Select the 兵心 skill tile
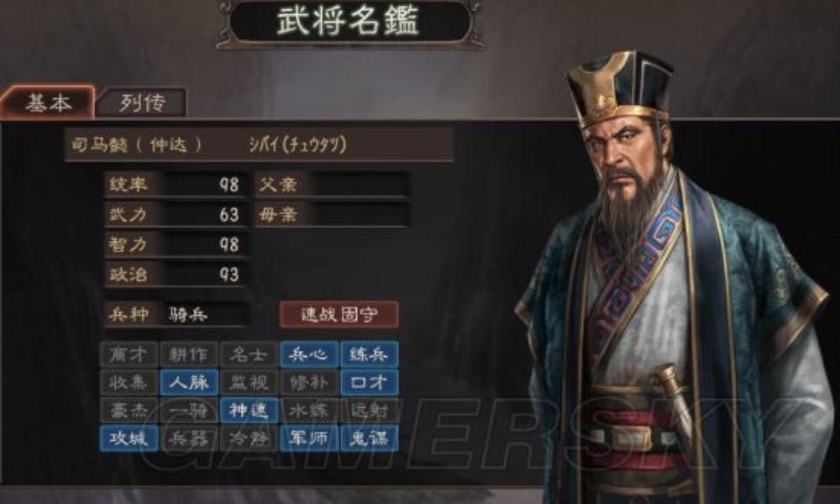This screenshot has height=504, width=840. [308, 354]
